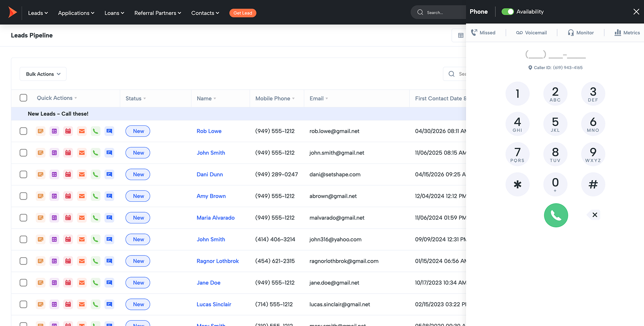Add a note for Rob Lowe

(40, 131)
